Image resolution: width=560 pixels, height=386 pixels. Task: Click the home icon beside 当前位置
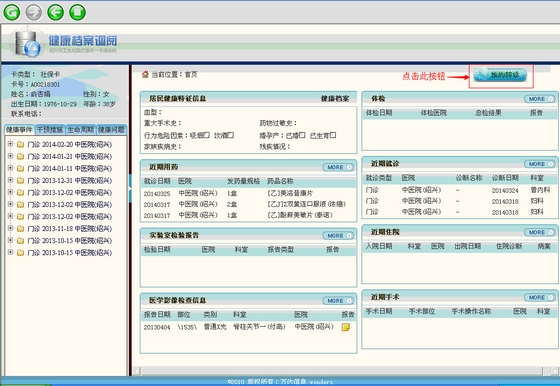click(145, 74)
